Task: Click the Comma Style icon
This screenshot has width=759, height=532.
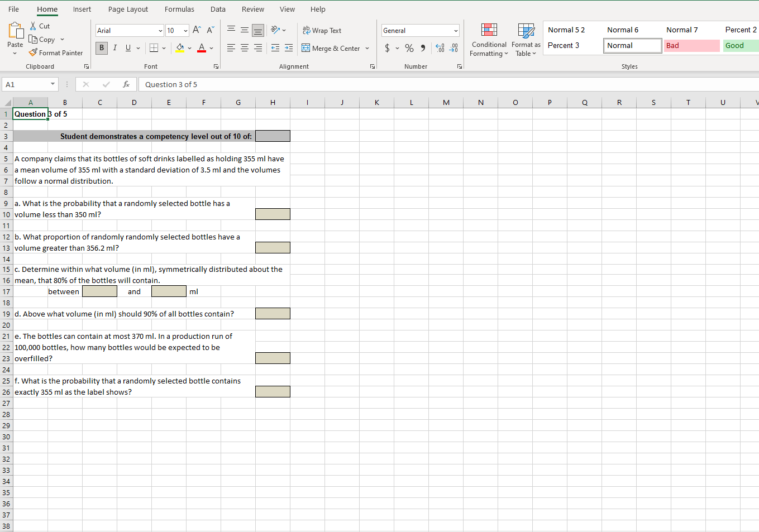Action: (x=423, y=49)
